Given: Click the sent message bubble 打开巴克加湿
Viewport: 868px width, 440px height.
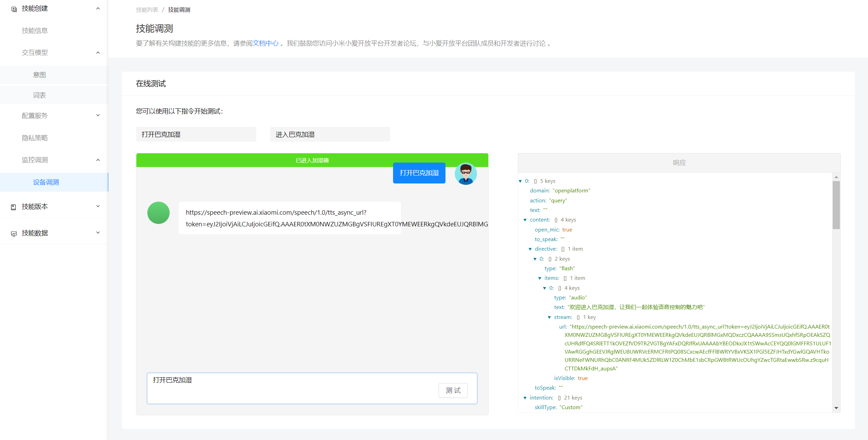Looking at the screenshot, I should coord(419,173).
